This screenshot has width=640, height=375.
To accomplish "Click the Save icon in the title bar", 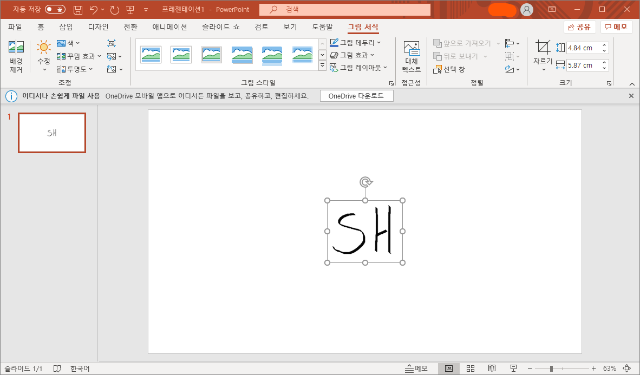I will (78, 9).
